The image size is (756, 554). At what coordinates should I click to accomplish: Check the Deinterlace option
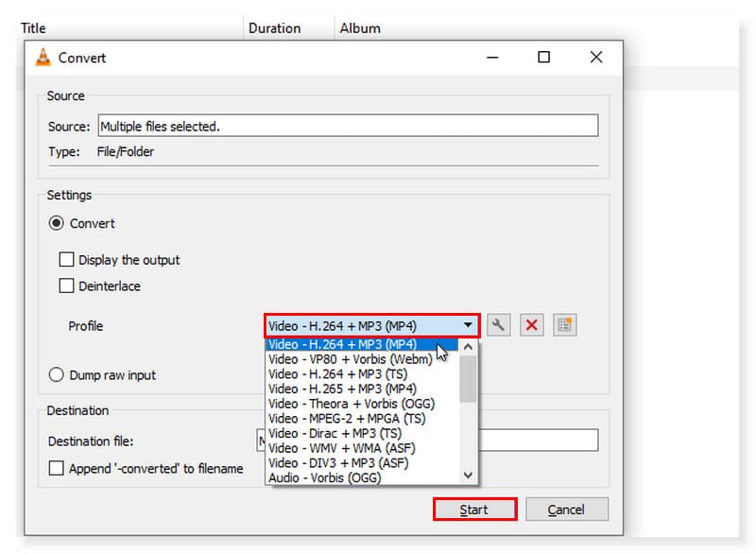(x=66, y=286)
